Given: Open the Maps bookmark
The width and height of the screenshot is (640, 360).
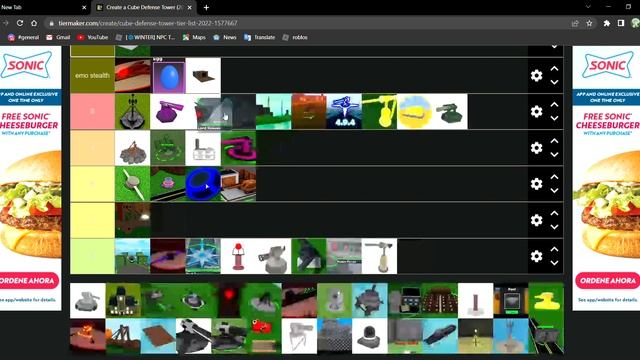Looking at the screenshot, I should tap(194, 37).
